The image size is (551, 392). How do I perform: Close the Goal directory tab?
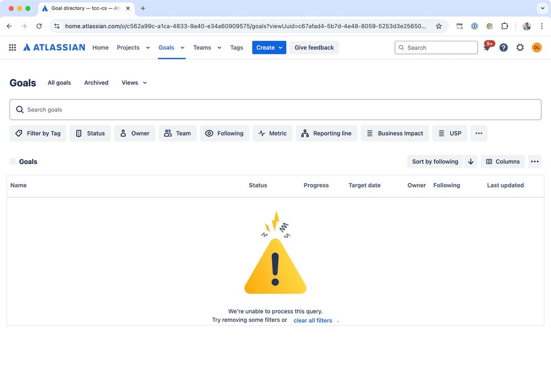pyautogui.click(x=128, y=8)
